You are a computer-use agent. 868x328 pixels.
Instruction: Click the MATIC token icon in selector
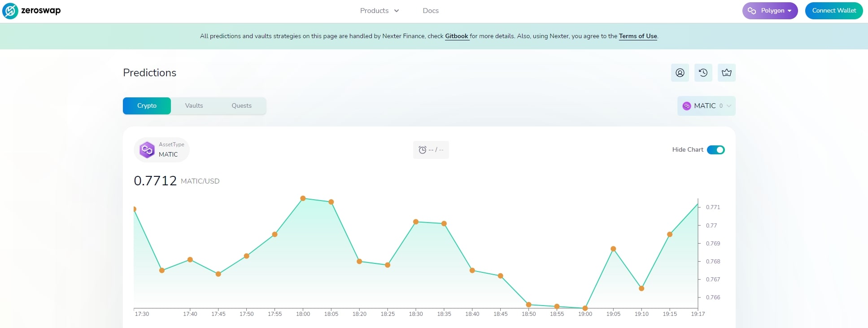(687, 106)
